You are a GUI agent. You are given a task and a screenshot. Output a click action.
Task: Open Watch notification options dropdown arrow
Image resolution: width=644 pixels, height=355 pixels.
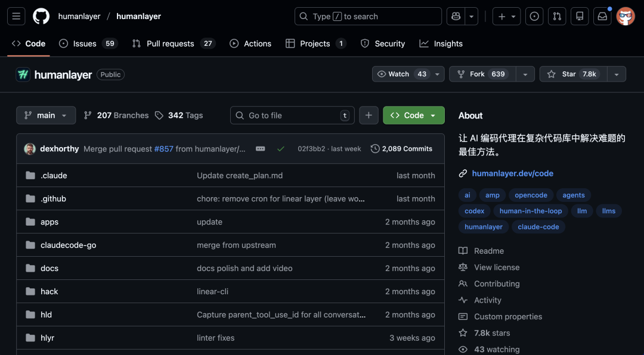click(438, 74)
